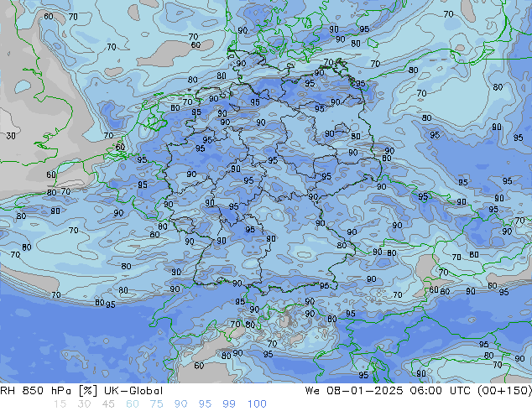Viewport: 532px width, 411px height.
Task: Click the 30 contour label on the map
Action: [x=11, y=136]
